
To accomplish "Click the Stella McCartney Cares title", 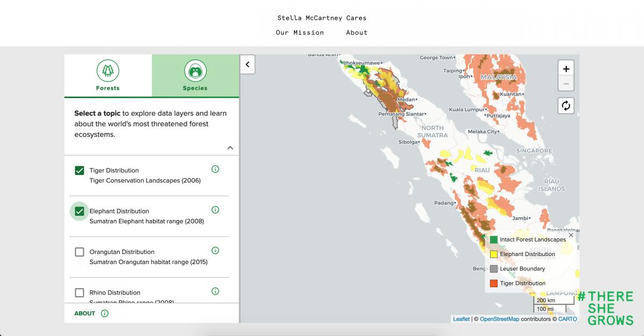I will 322,18.
